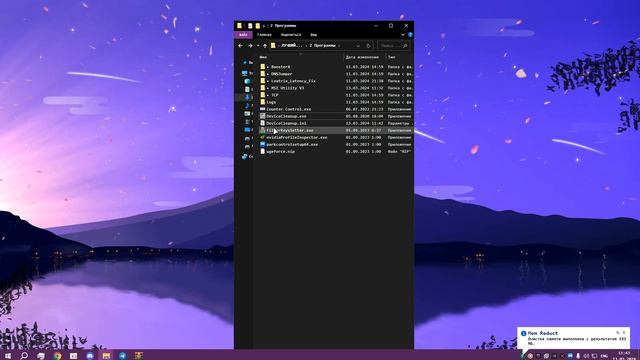640x360 pixels.
Task: Click the .nip file icon
Action: [262, 151]
